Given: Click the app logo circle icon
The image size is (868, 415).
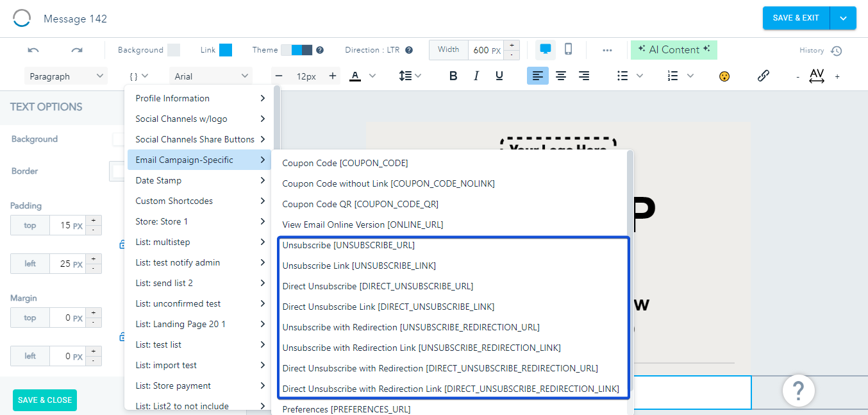Looking at the screenshot, I should pos(22,18).
